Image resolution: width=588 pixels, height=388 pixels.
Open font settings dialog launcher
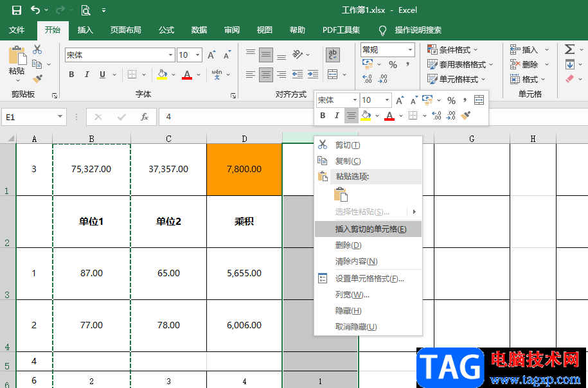pyautogui.click(x=233, y=96)
